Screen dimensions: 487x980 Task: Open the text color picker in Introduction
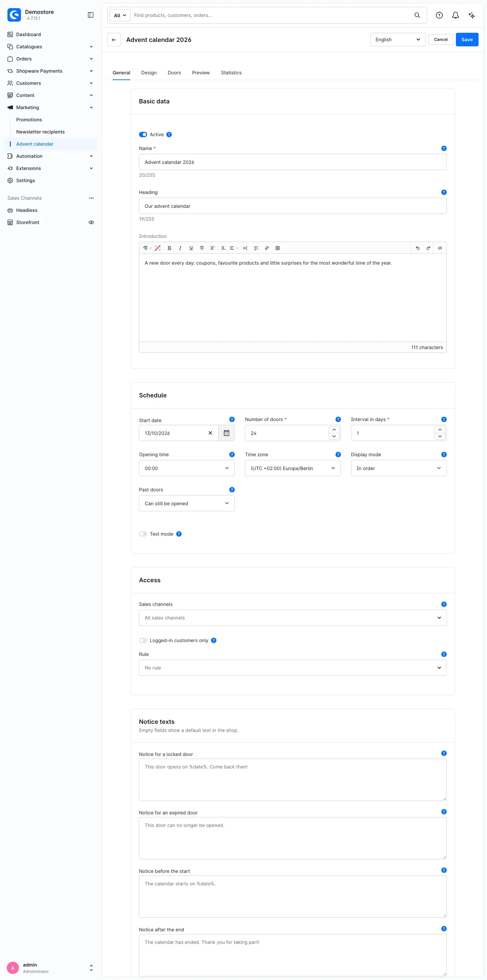click(x=158, y=248)
